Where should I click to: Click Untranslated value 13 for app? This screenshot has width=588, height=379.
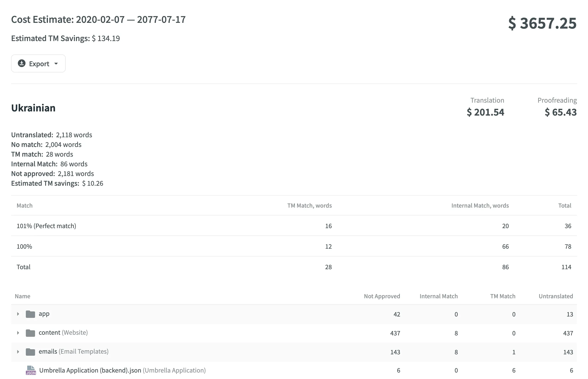570,314
